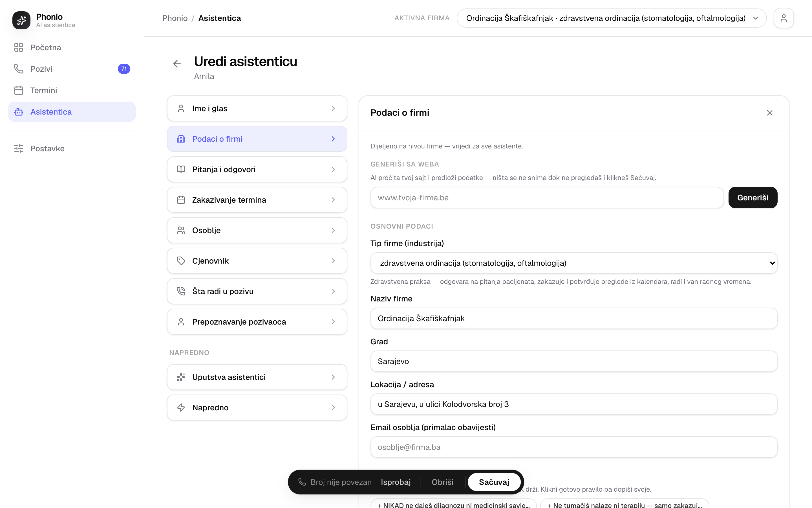Click the person icon in Ime i glas
This screenshot has width=812, height=508.
[x=181, y=109]
